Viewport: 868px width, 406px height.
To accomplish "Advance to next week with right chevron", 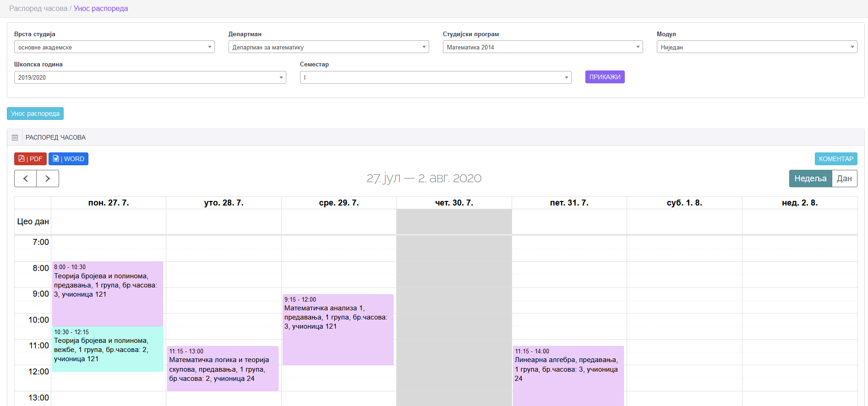I will click(x=48, y=179).
